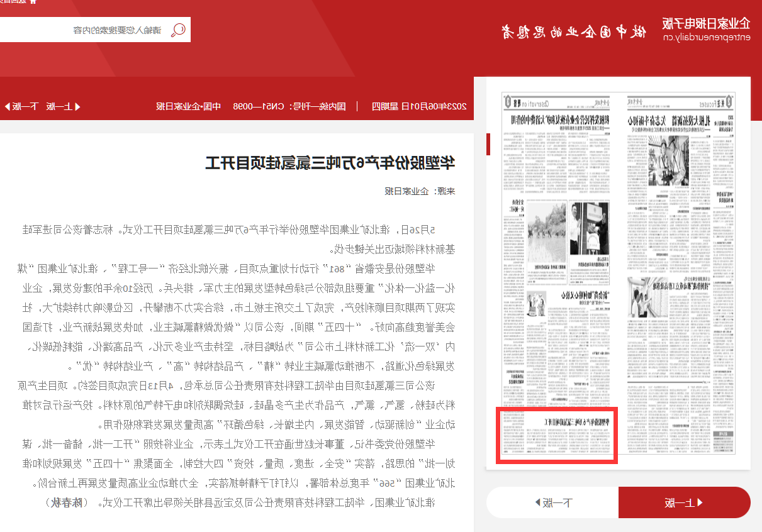762x532 pixels.
Task: Click the magnifier search icon
Action: 179,30
